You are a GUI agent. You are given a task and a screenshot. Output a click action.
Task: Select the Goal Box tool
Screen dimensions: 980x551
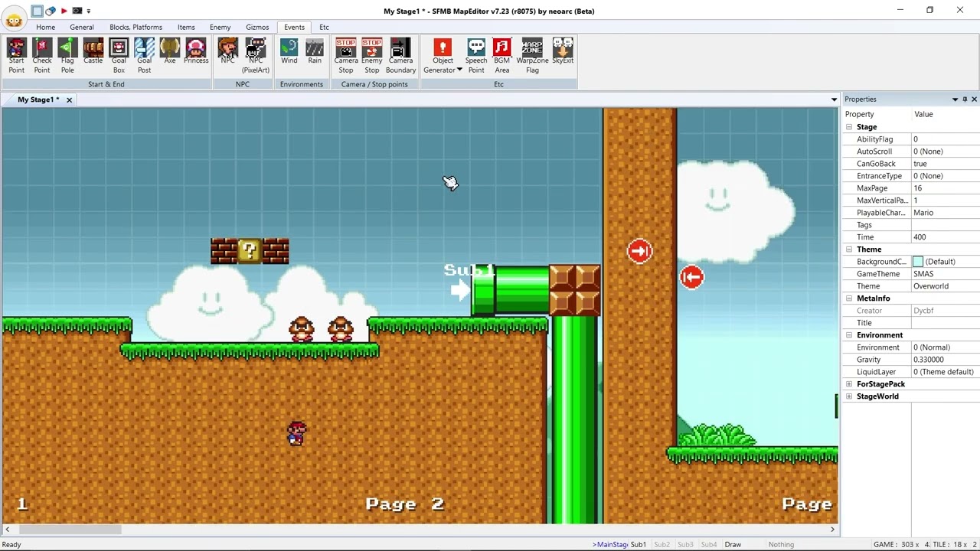(119, 56)
